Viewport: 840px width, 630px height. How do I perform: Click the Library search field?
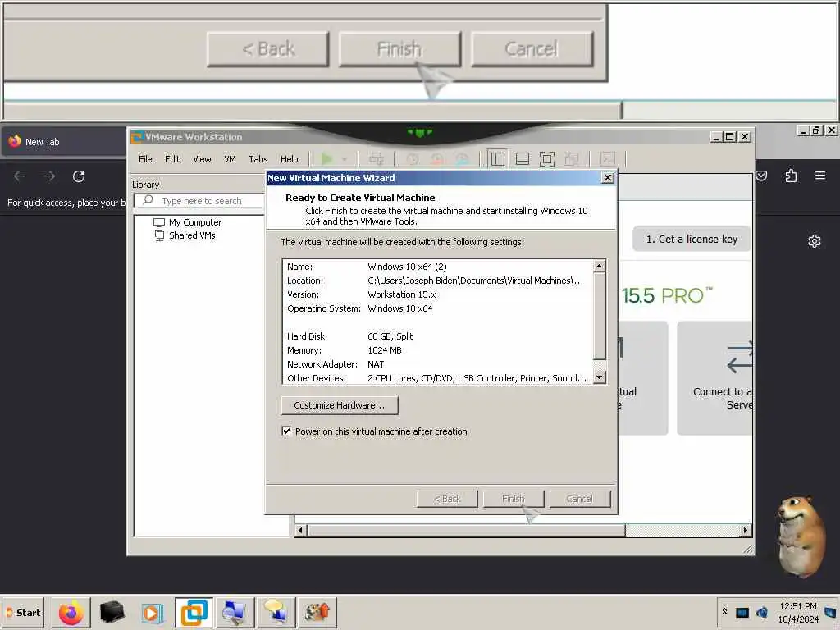click(199, 201)
